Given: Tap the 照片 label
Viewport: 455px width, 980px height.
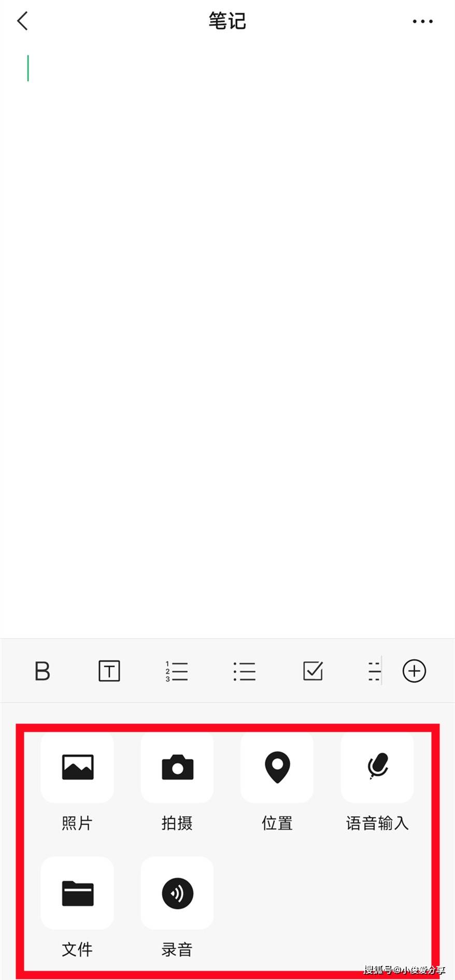Looking at the screenshot, I should pyautogui.click(x=77, y=823).
